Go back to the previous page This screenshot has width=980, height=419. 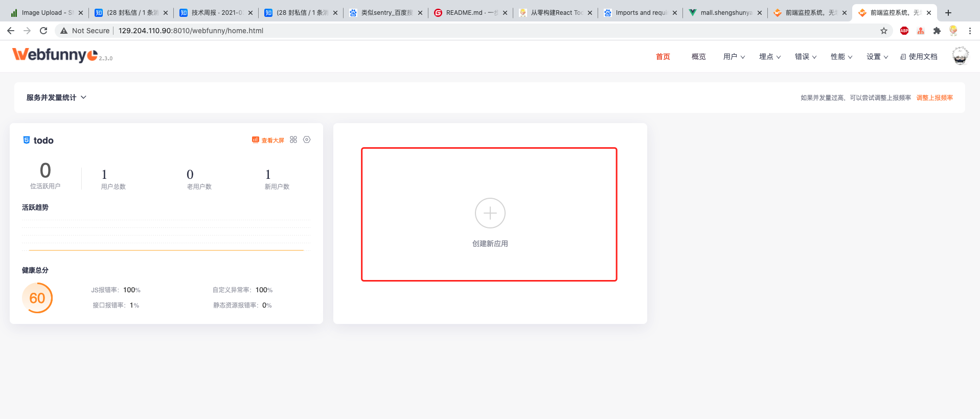coord(11,31)
